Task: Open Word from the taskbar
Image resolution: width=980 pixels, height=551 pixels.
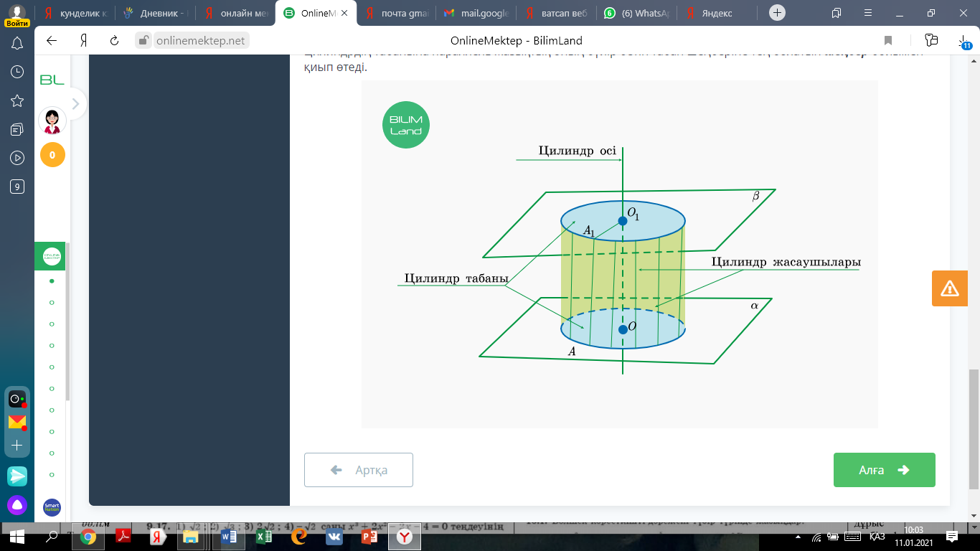Action: tap(229, 537)
